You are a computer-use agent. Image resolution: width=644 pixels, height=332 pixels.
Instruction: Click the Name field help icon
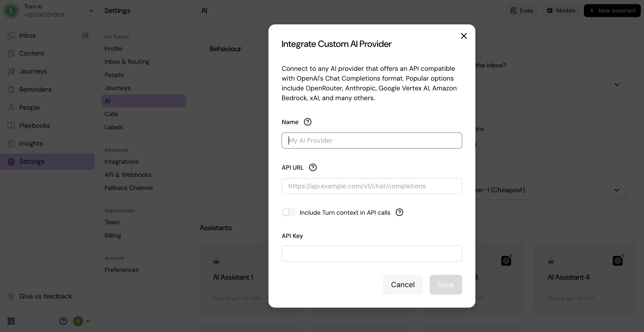pyautogui.click(x=307, y=122)
